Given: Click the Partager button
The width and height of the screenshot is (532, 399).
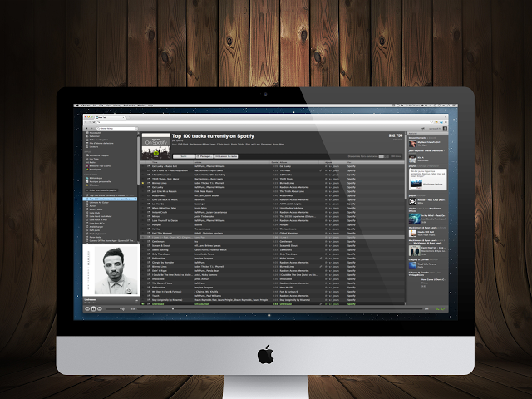Looking at the screenshot, I should pos(204,156).
